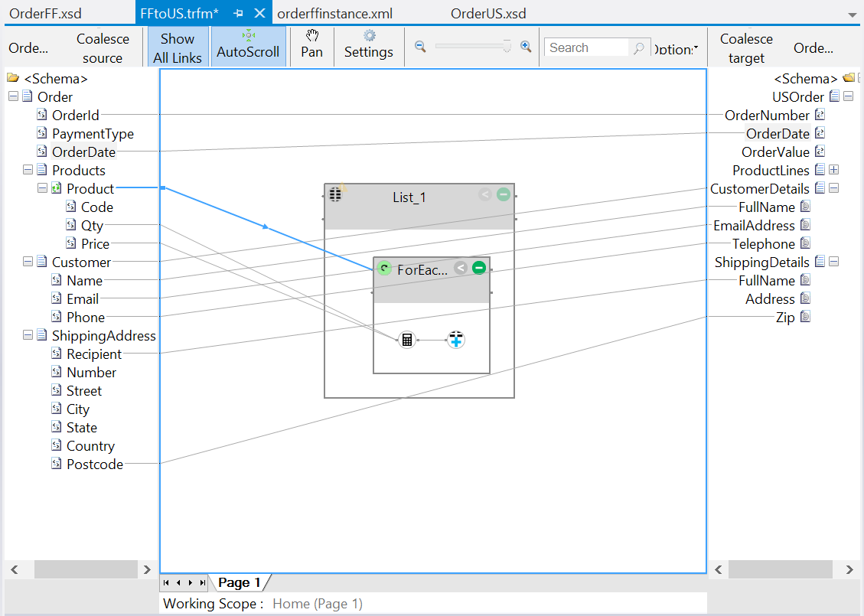Select the Pan tool

pos(311,46)
